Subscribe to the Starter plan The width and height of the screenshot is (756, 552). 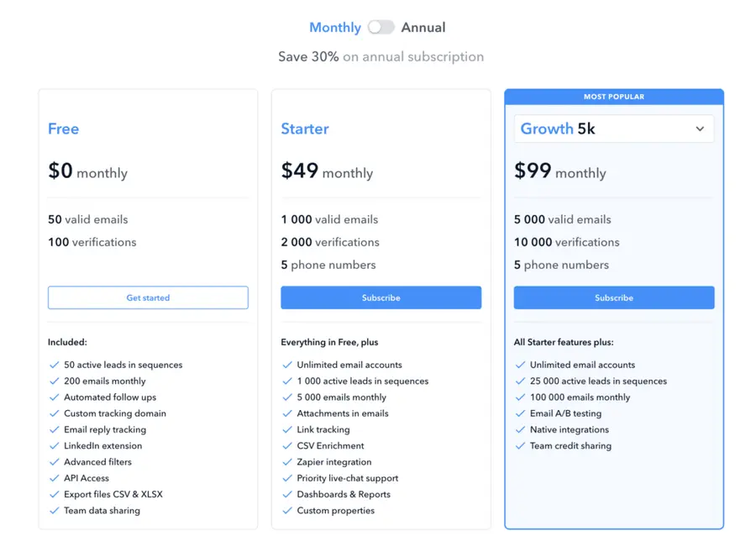[381, 297]
